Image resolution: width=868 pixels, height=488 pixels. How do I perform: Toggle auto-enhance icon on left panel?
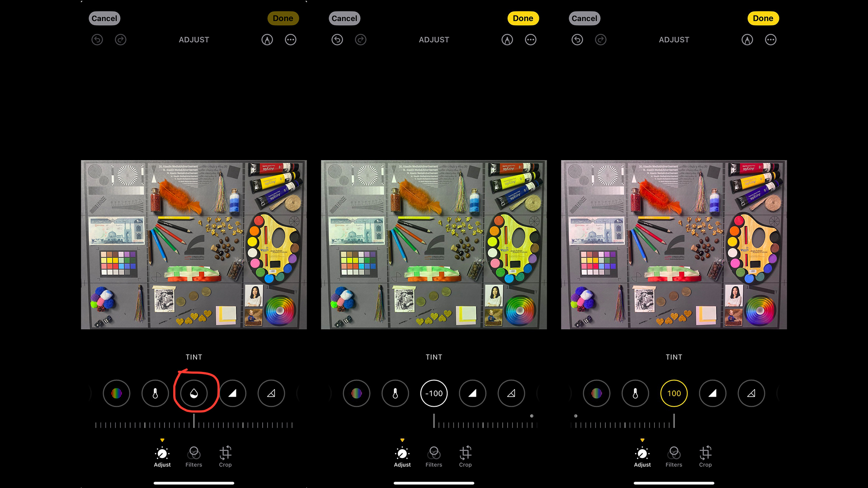tap(266, 40)
